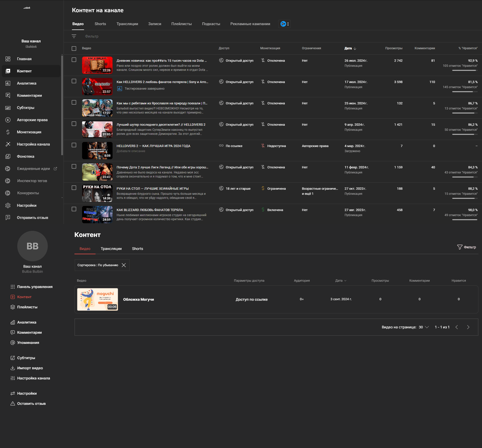
Task: Open the Упоминания section
Action: tap(28, 342)
